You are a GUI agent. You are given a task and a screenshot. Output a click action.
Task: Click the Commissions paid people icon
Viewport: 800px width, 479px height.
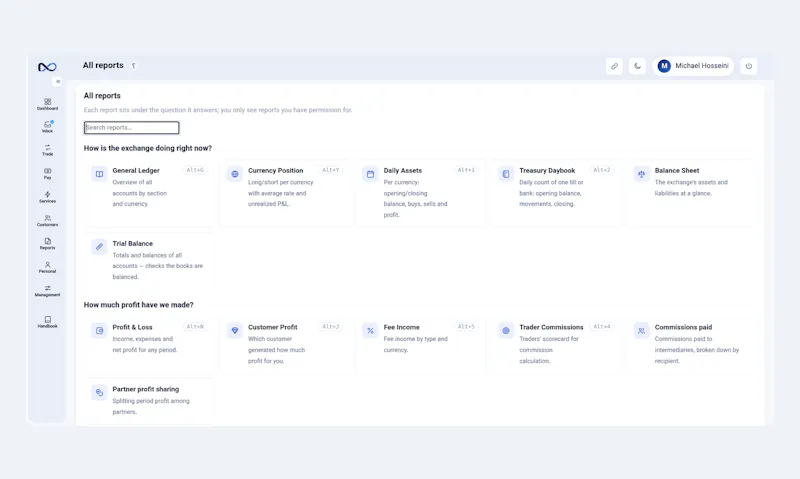pyautogui.click(x=641, y=331)
